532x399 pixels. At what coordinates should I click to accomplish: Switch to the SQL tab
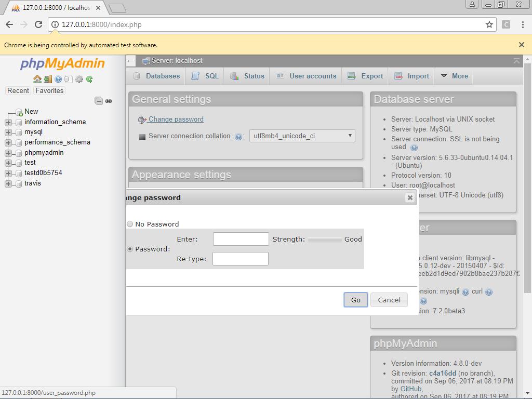click(205, 76)
